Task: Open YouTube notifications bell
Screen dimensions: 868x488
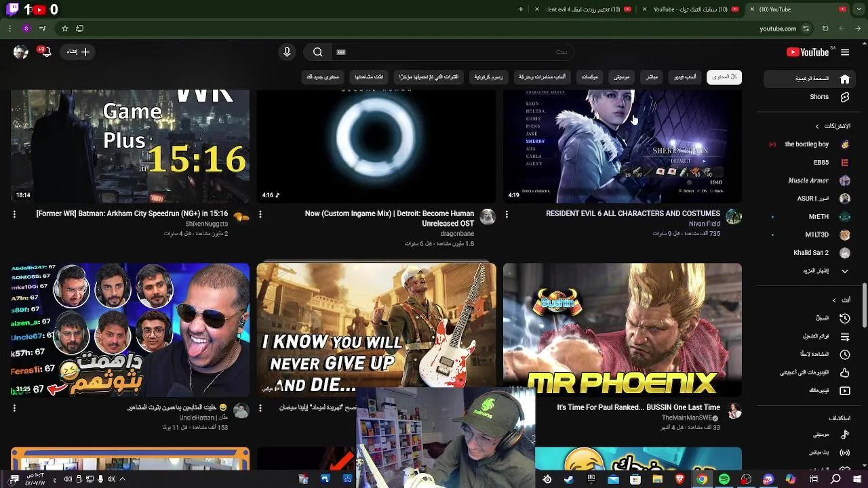Action: [x=45, y=52]
